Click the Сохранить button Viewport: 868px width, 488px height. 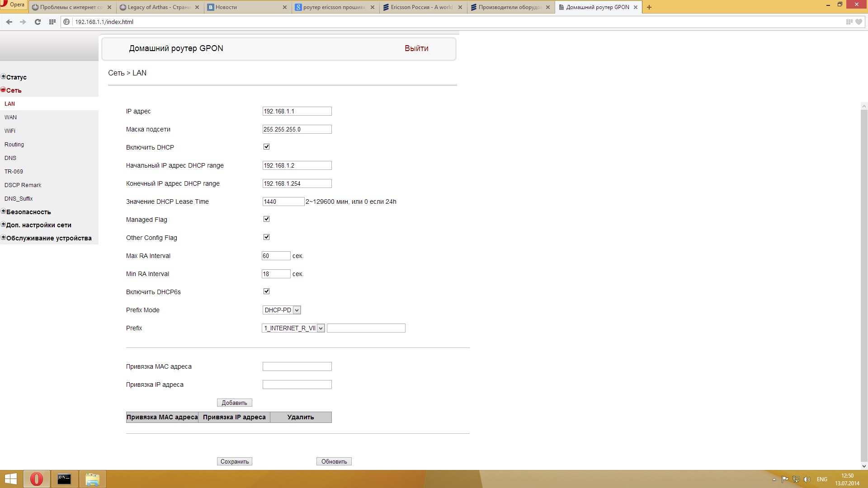[x=235, y=461]
